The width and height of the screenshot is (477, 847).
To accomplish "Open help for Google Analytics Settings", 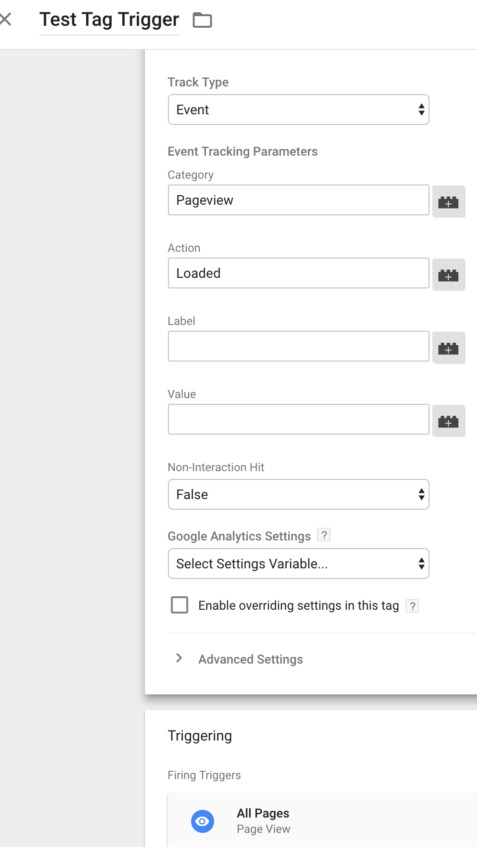I will pyautogui.click(x=324, y=535).
